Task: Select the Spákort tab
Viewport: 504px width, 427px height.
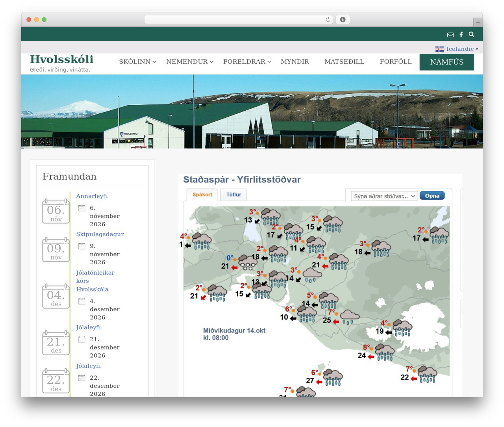Action: [202, 195]
